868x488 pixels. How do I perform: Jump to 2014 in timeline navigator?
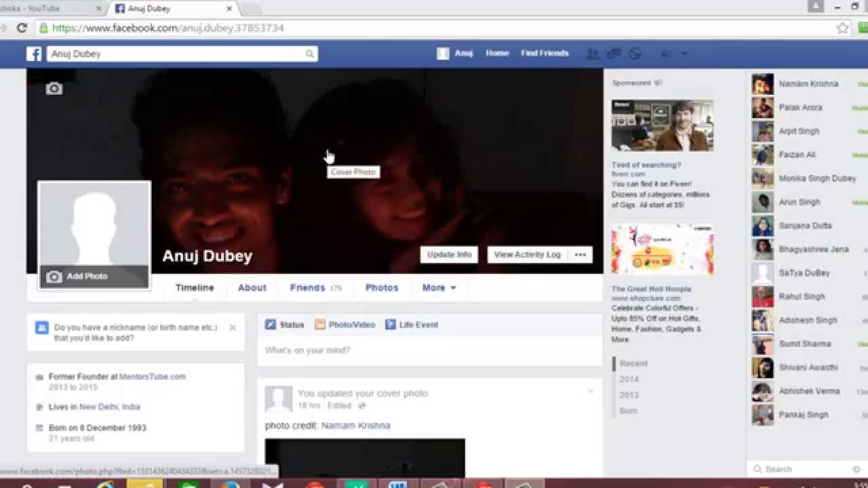pyautogui.click(x=629, y=380)
